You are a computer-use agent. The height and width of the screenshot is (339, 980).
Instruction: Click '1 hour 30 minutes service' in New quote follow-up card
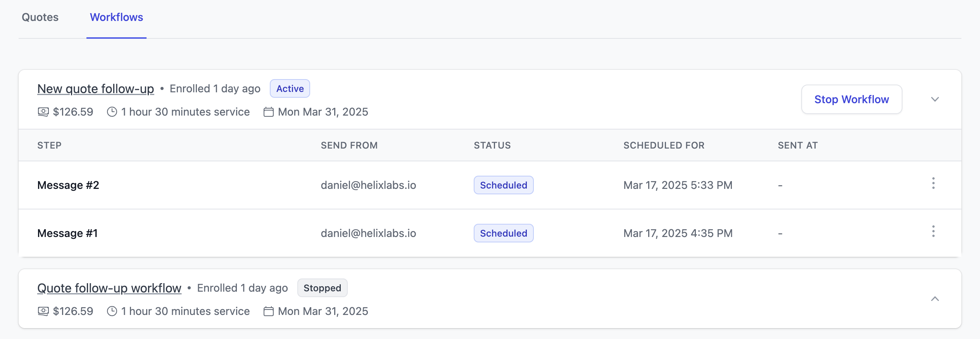[185, 112]
